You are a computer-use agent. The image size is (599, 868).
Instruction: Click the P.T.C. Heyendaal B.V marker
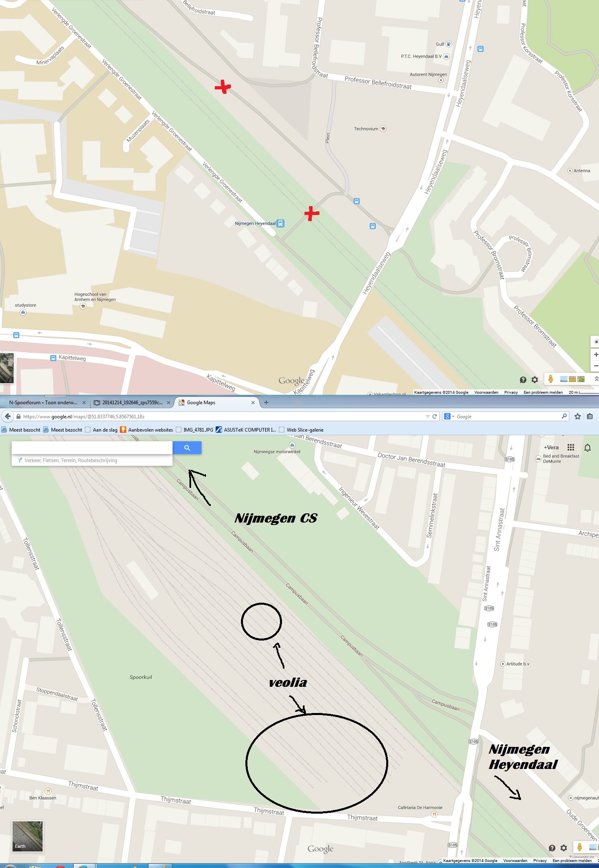tap(446, 56)
